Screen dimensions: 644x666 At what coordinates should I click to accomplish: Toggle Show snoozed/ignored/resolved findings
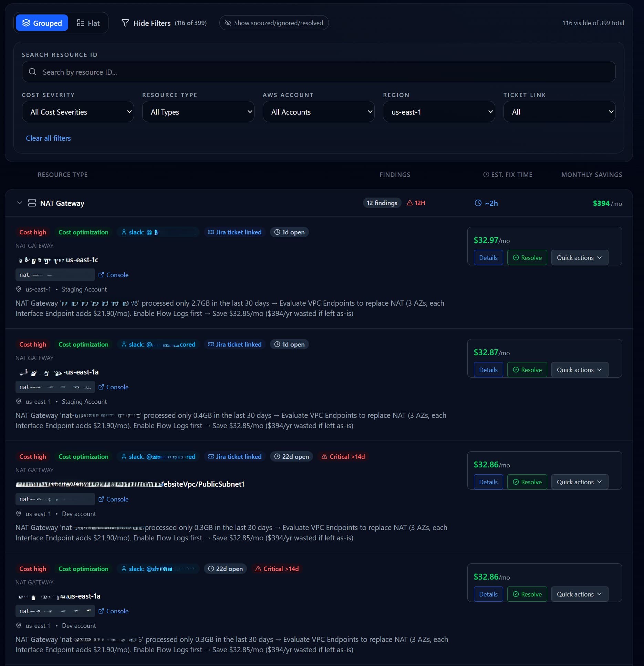tap(273, 23)
